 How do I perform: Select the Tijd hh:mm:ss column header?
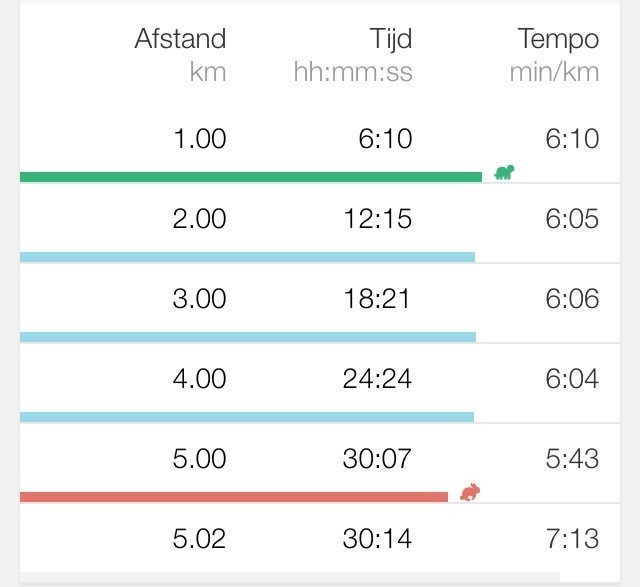point(353,54)
